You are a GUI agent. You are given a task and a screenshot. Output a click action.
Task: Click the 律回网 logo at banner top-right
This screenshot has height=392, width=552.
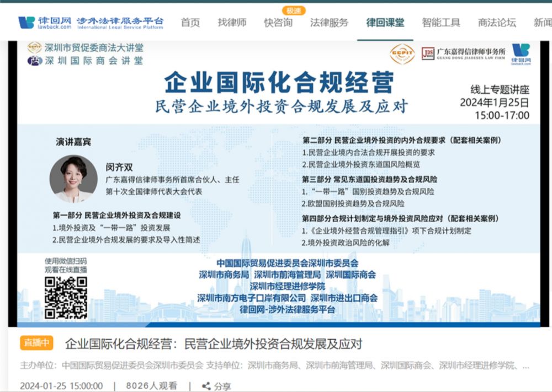point(521,54)
